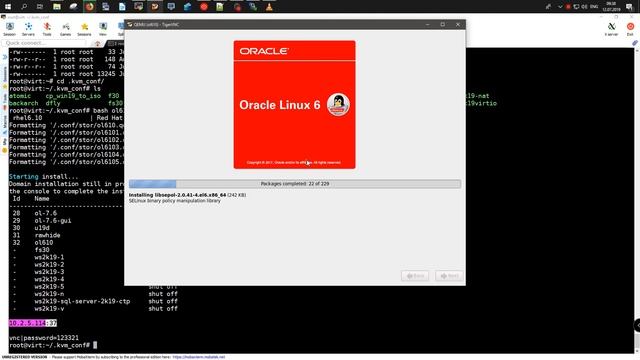Open the Games toolbar icon in MobaXterm
Viewport: 640px width, 360px height.
(66, 29)
